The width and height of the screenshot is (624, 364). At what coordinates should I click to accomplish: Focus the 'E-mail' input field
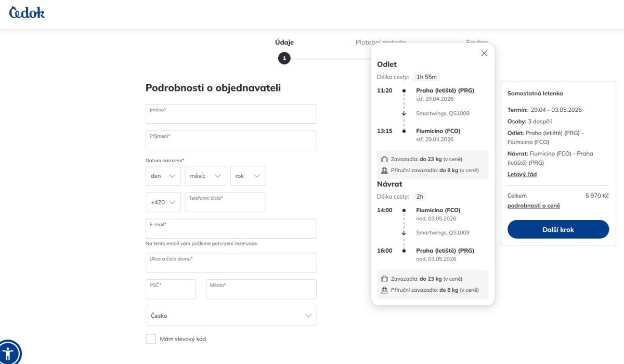tap(231, 229)
